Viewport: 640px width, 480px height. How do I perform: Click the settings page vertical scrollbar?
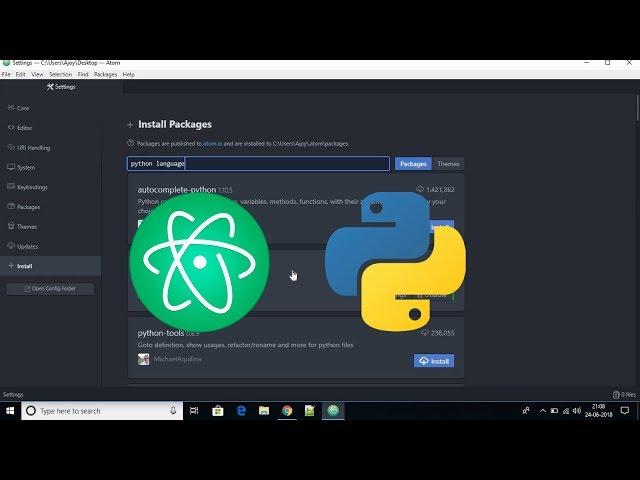point(637,108)
